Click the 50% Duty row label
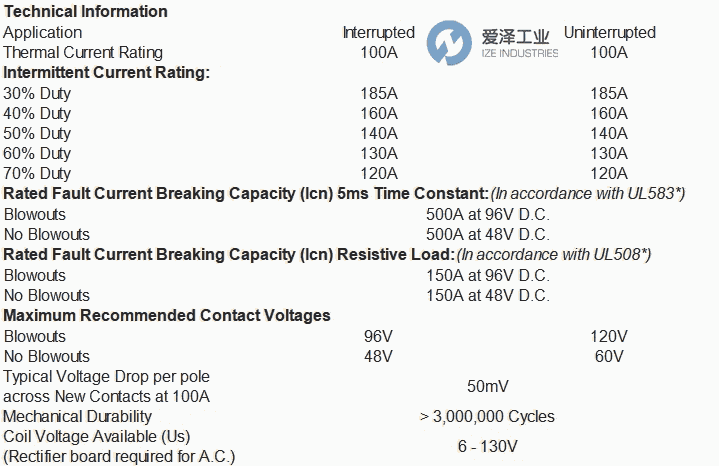The image size is (719, 466). pyautogui.click(x=38, y=133)
